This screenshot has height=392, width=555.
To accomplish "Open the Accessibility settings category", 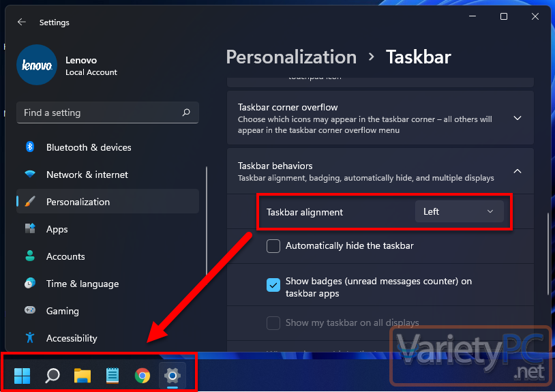I will pos(72,338).
